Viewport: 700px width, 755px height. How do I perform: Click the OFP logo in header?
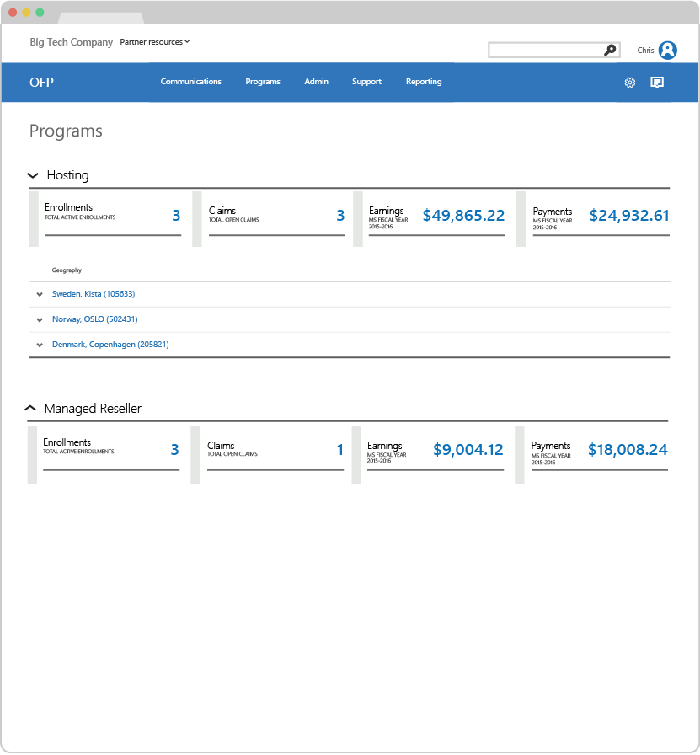pos(41,82)
